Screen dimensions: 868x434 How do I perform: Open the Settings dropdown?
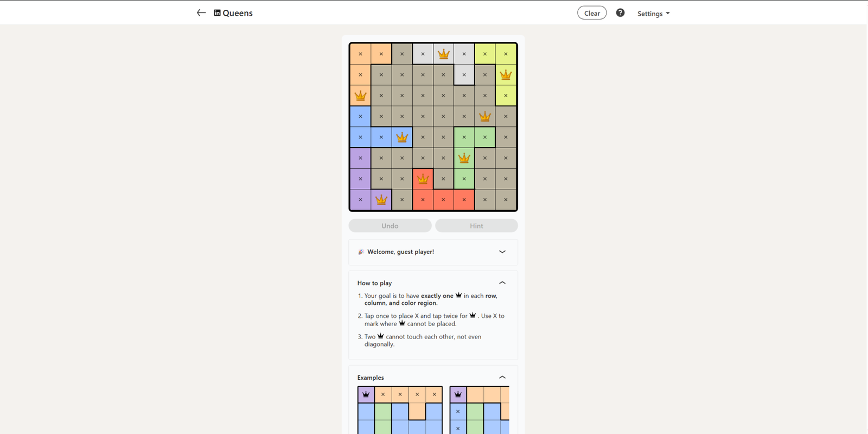pyautogui.click(x=653, y=14)
